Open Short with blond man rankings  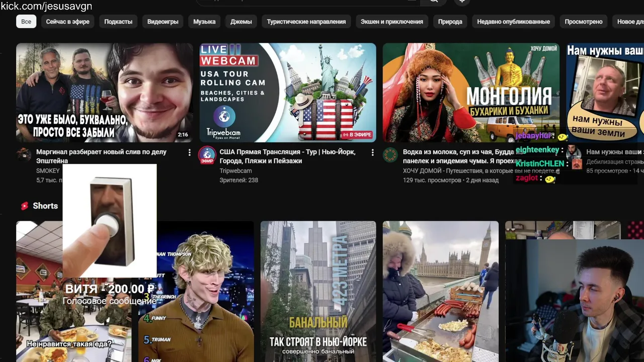coord(196,292)
